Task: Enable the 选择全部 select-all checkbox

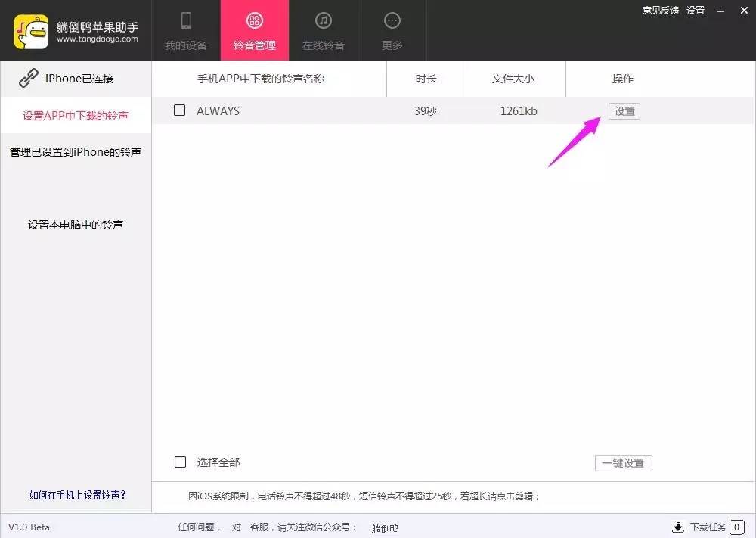Action: click(179, 462)
